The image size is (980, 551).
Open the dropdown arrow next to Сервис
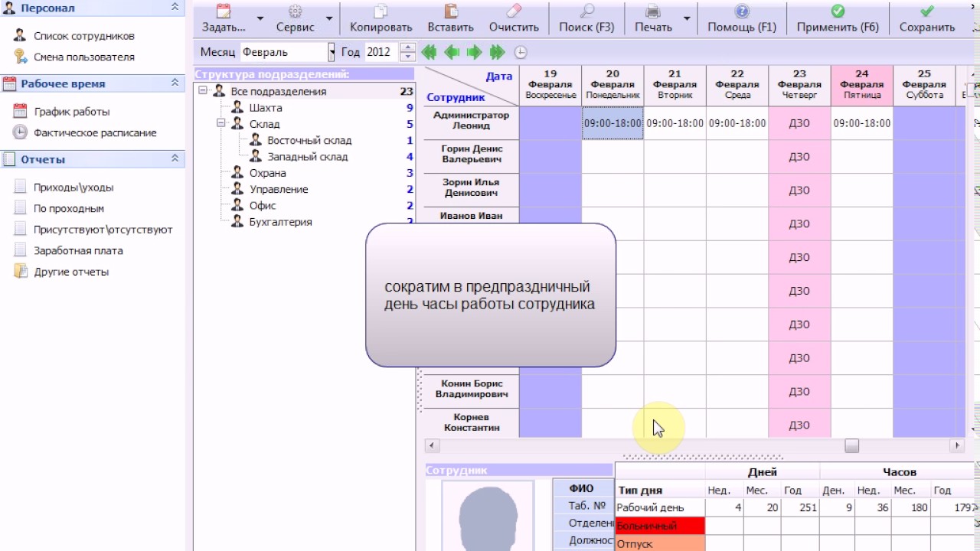pyautogui.click(x=329, y=18)
